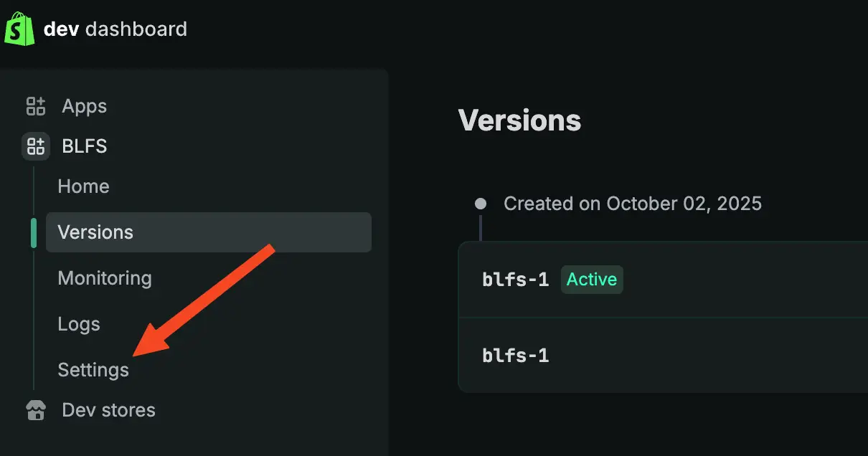This screenshot has width=868, height=456.
Task: Open the Settings section
Action: [x=93, y=369]
